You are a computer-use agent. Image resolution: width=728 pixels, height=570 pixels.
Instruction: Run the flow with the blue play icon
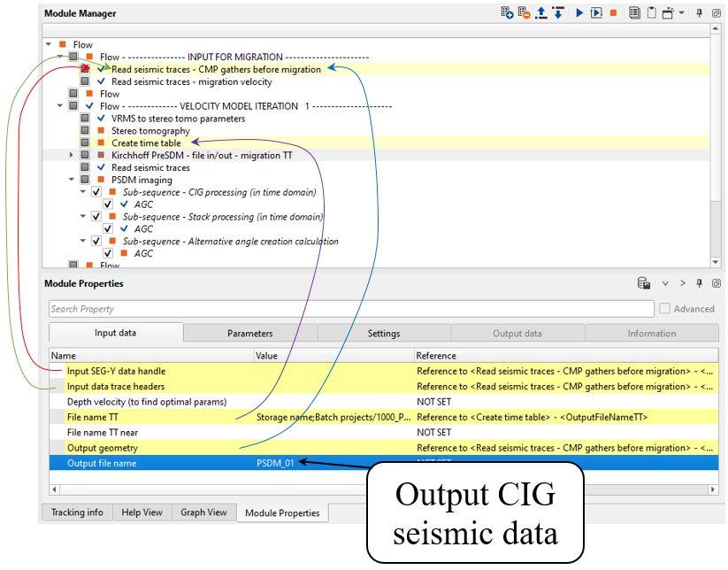tap(579, 13)
